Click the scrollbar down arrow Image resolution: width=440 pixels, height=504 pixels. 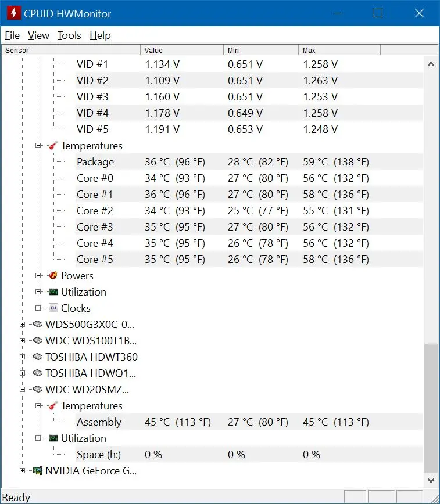tap(431, 480)
